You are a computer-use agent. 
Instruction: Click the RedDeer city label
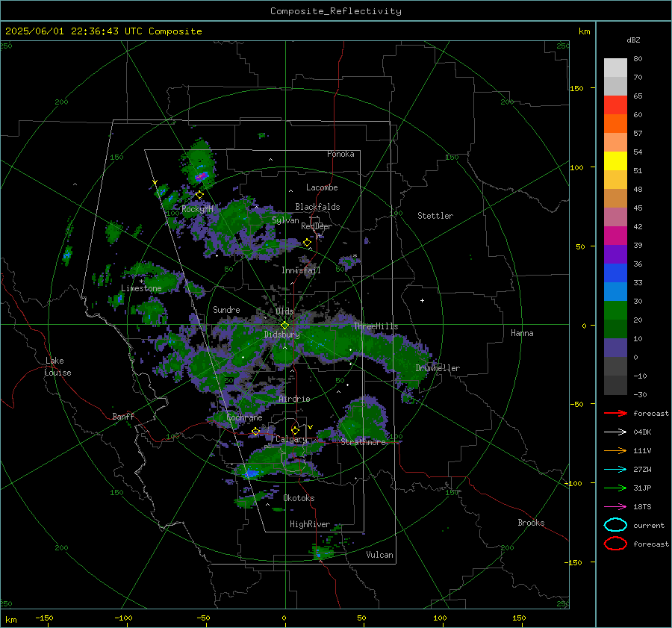(317, 226)
